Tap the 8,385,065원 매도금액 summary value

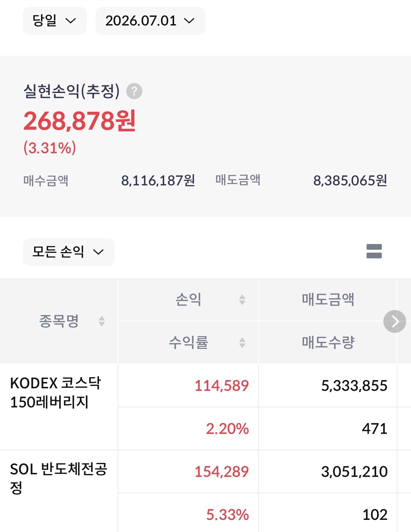click(350, 181)
